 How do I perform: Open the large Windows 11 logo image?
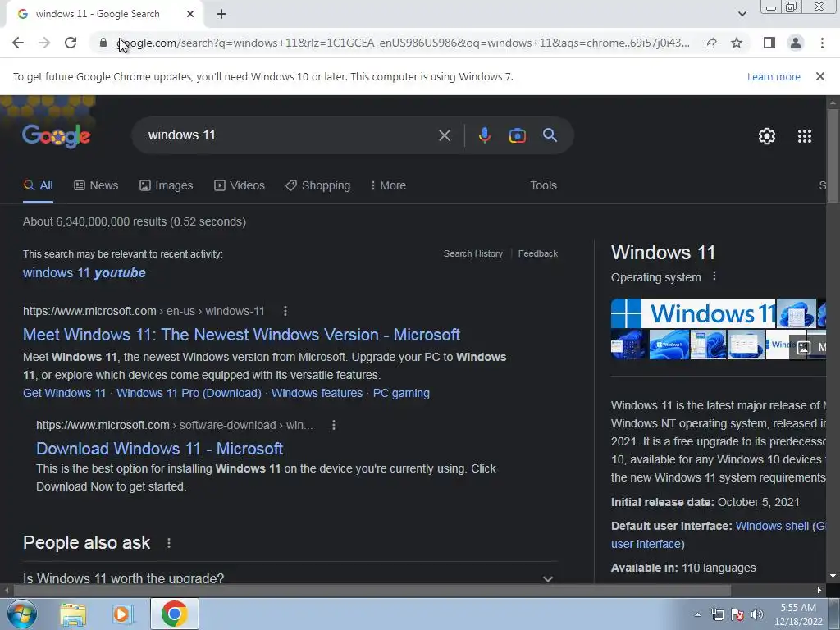(x=693, y=313)
